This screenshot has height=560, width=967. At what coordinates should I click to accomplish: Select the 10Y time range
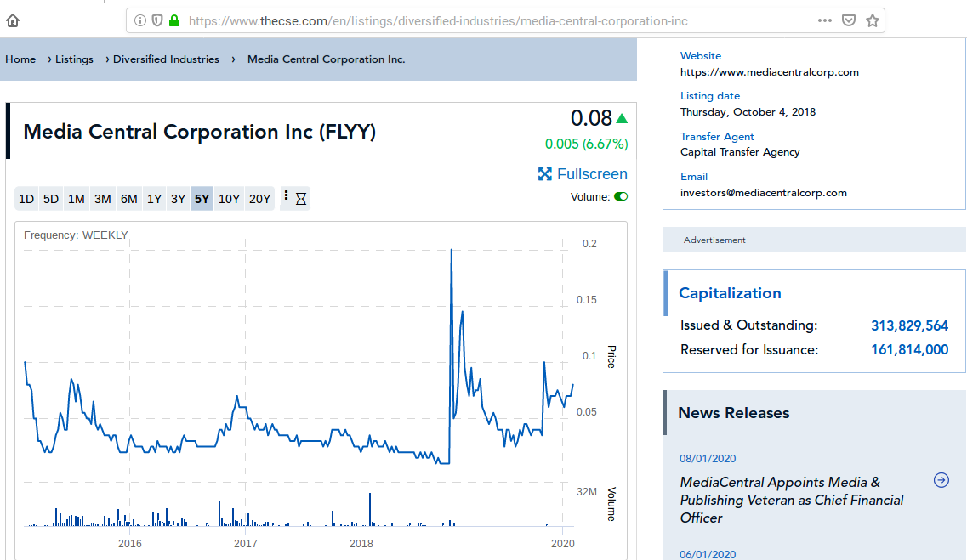click(229, 199)
